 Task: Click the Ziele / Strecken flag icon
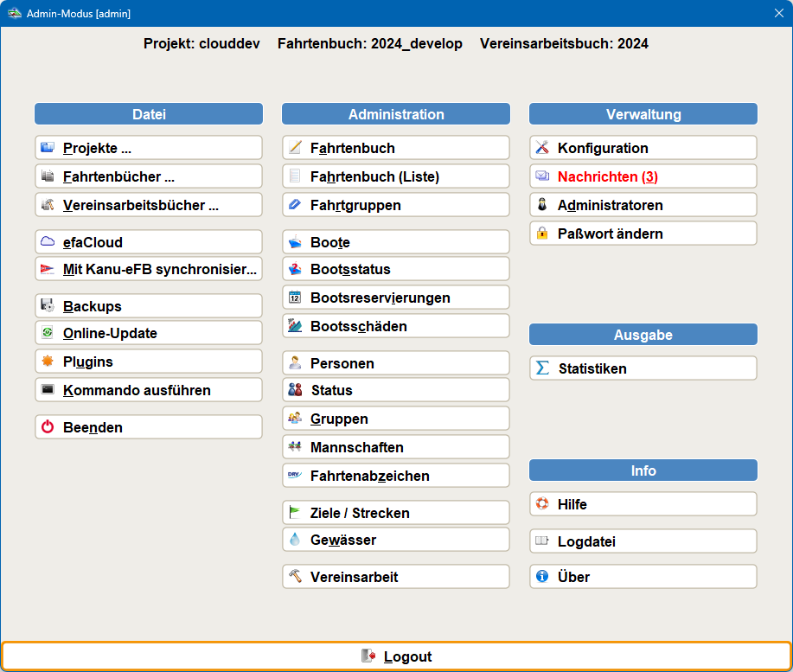pyautogui.click(x=295, y=512)
